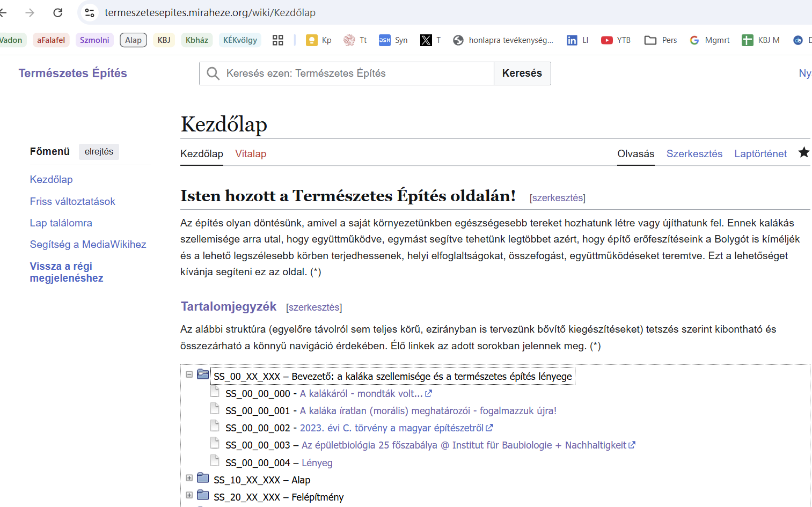Viewport: 812px width, 507px height.
Task: Open the Tt bookmark
Action: pyautogui.click(x=355, y=40)
